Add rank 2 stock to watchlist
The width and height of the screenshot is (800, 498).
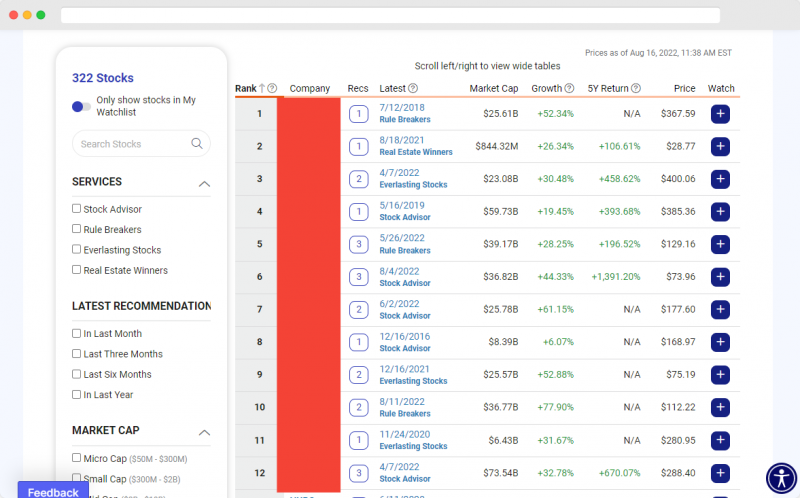pos(720,146)
